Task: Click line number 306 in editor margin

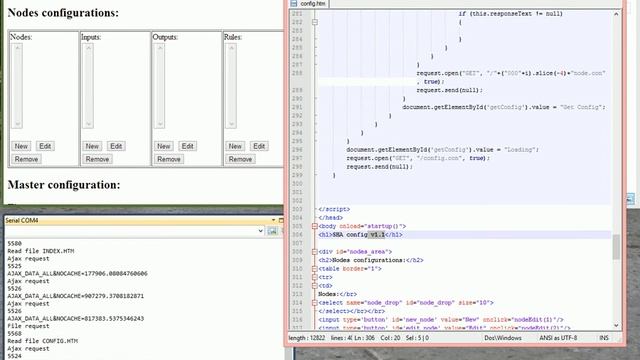Action: 297,235
